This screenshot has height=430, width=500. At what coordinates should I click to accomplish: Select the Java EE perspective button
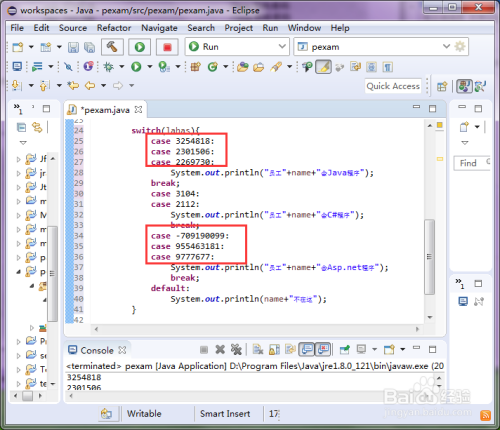point(464,86)
